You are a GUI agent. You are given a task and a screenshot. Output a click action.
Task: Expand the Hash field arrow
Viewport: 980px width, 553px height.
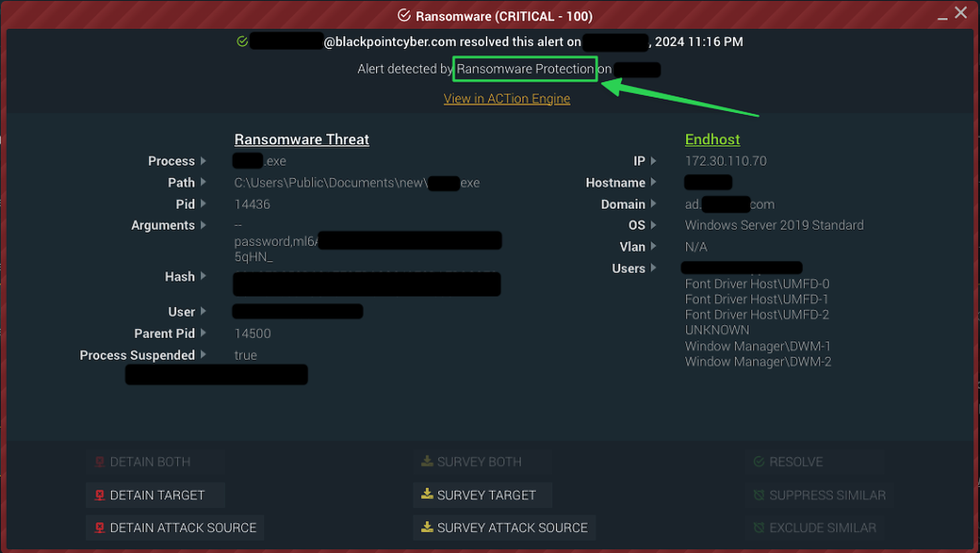click(203, 276)
